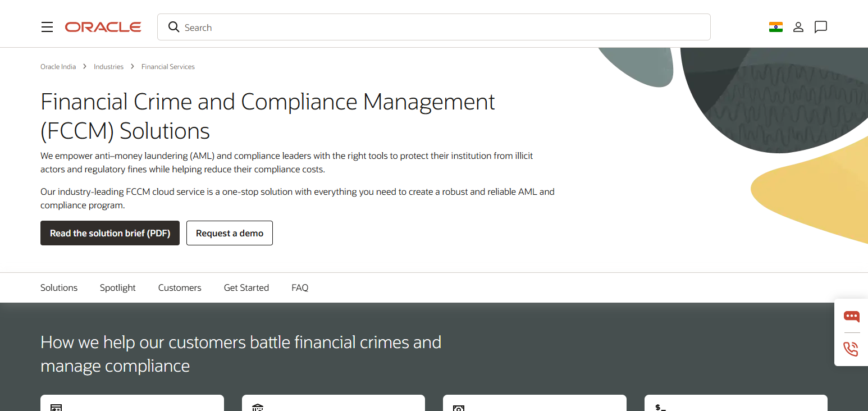
Task: Click the FCCM Solutions page heading
Action: coord(268,116)
